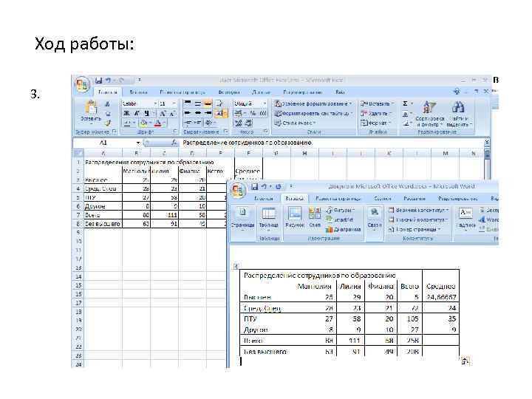Viewport: 532px width, 399px height.
Task: Open Format as Table dropdown in Excel
Action: (313, 113)
